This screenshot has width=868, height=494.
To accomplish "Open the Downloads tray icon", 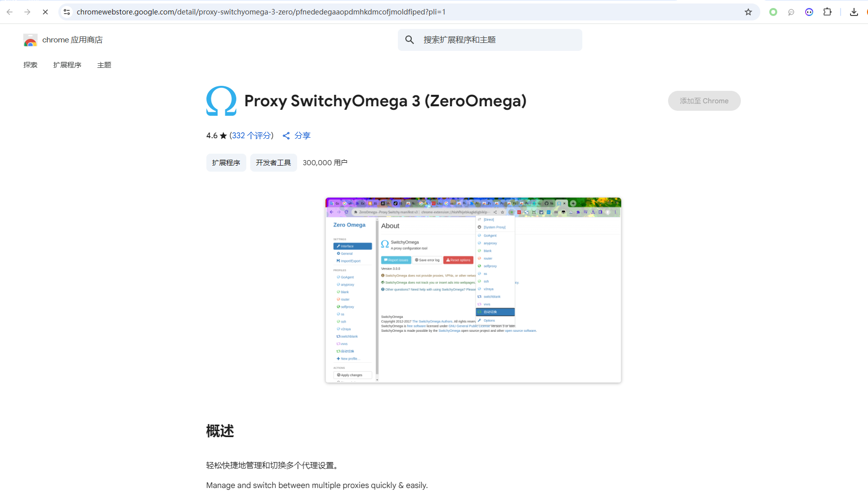I will tap(854, 12).
